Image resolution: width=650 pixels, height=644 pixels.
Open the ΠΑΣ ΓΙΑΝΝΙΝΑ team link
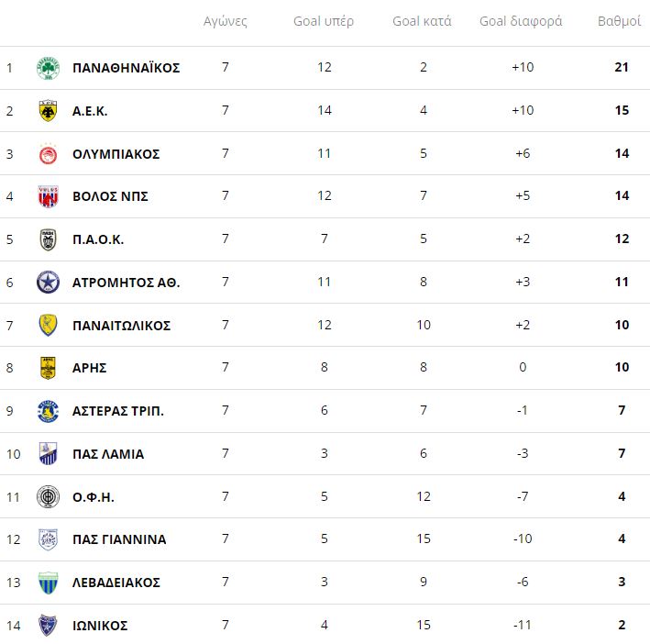[119, 539]
